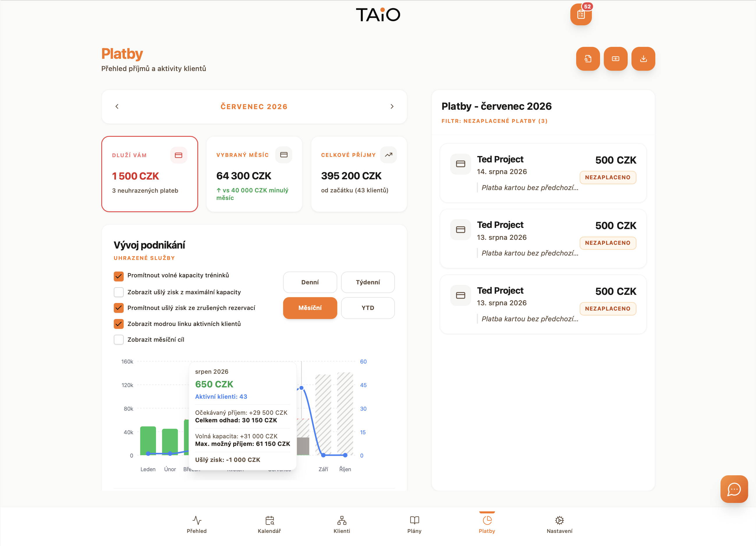The height and width of the screenshot is (546, 756).
Task: Click the Září hatched bar in chart
Action: [323, 414]
